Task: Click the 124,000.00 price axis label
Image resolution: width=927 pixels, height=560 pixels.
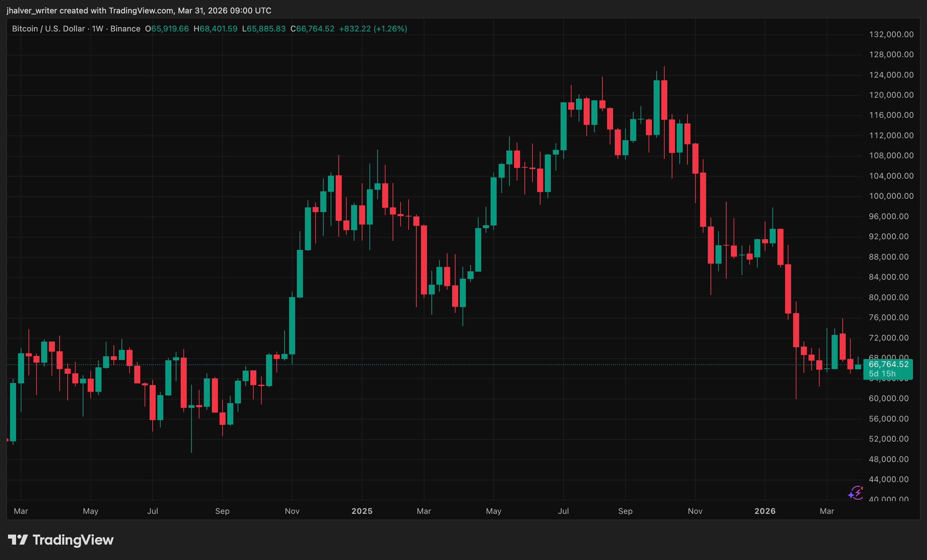Action: pyautogui.click(x=891, y=75)
